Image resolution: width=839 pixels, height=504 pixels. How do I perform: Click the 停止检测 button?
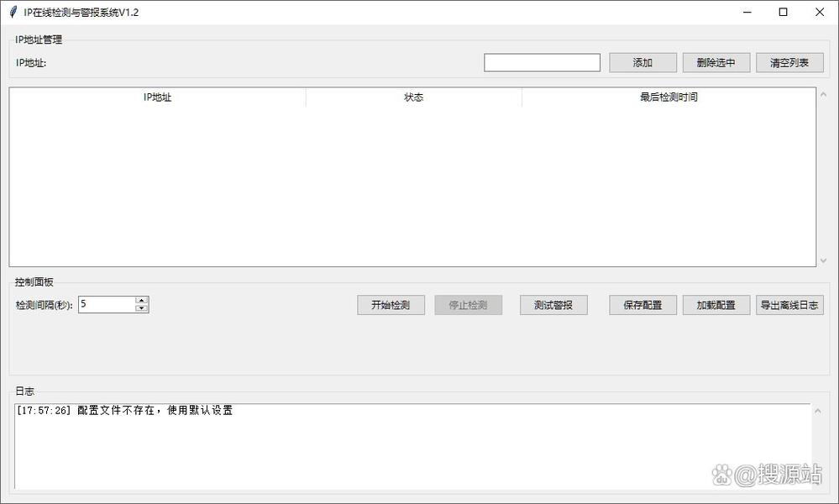click(468, 305)
